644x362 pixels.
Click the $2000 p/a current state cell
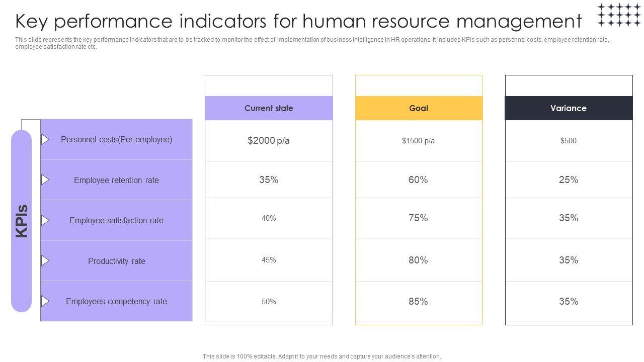(x=269, y=141)
